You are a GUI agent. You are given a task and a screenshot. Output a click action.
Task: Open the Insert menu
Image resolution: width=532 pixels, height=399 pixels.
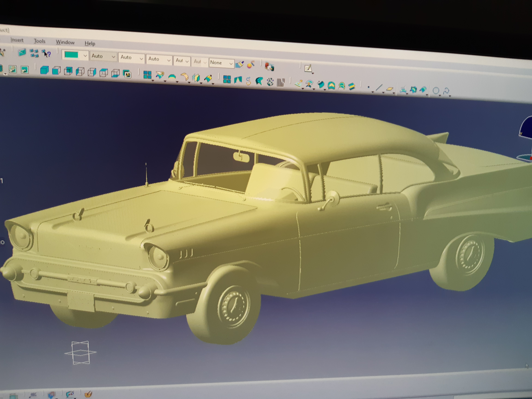click(x=17, y=40)
